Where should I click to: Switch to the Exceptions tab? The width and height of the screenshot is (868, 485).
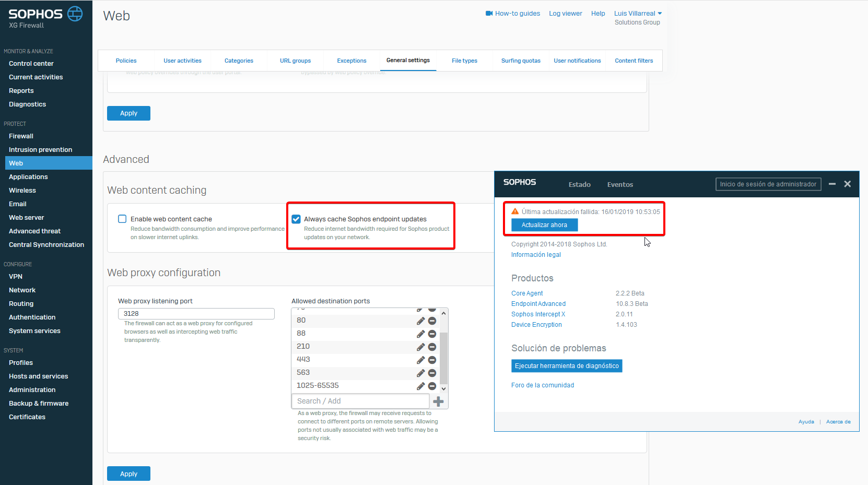click(x=351, y=61)
